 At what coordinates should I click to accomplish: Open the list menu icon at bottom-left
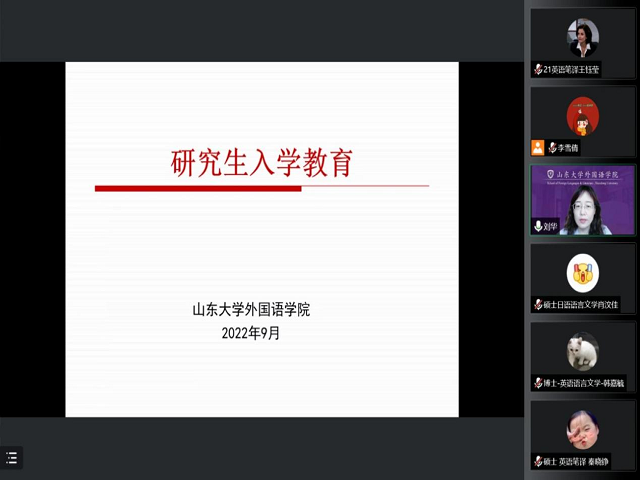pyautogui.click(x=11, y=458)
